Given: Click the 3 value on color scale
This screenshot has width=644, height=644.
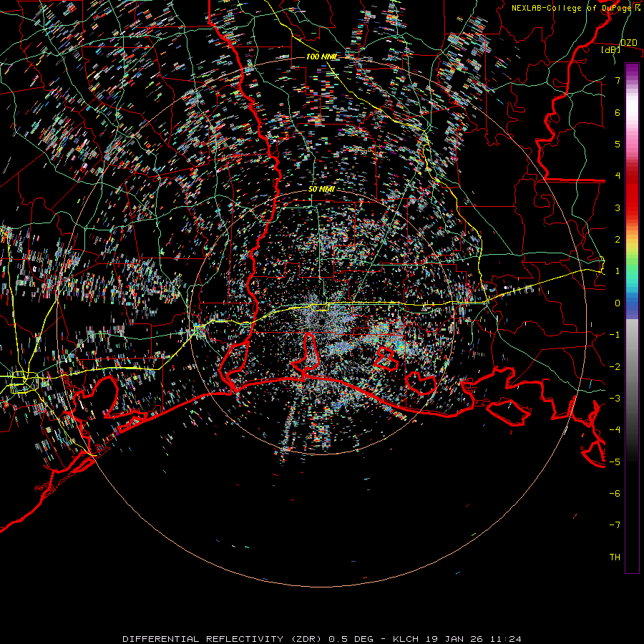Looking at the screenshot, I should tap(618, 208).
